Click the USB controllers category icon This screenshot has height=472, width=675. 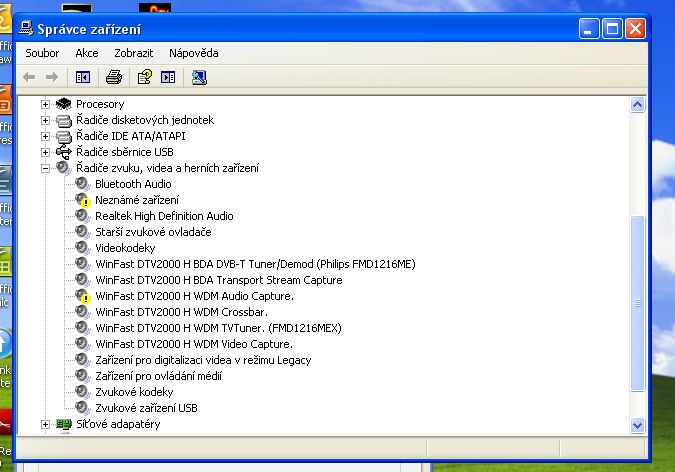pos(64,152)
